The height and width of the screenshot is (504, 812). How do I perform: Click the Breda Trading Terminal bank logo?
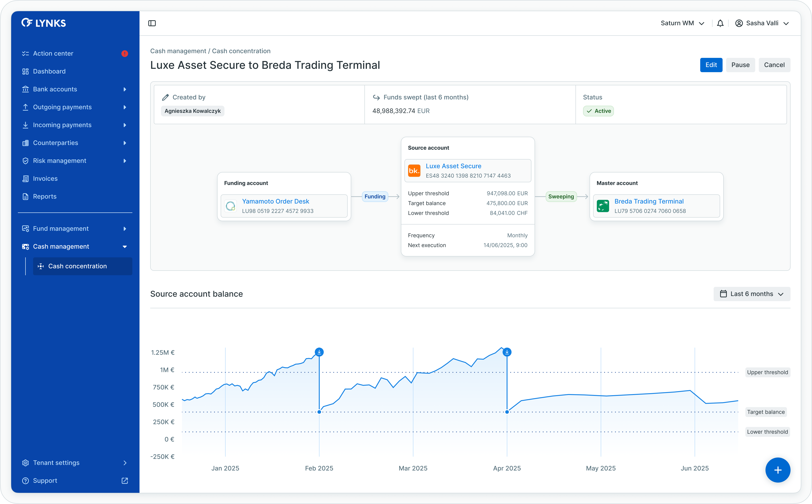(x=603, y=206)
